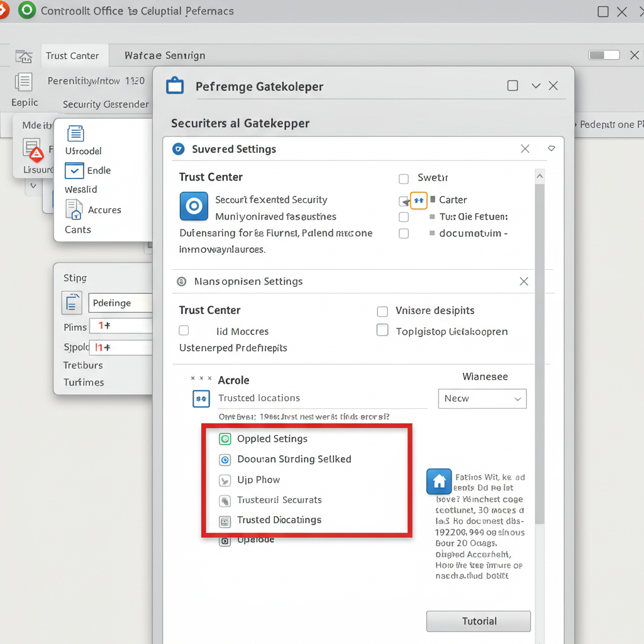Click the vertical scrollbar in the settings panel
Viewport: 644px width, 644px height.
point(540,353)
